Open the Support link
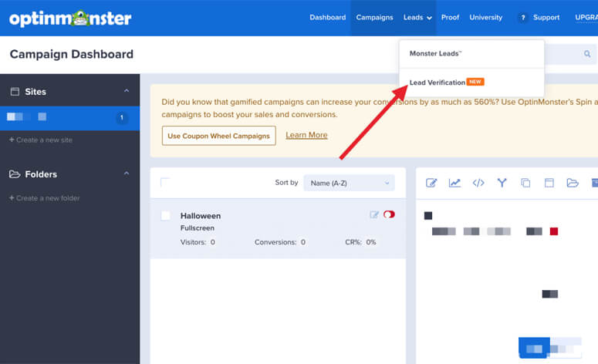Image resolution: width=598 pixels, height=364 pixels. pyautogui.click(x=546, y=18)
